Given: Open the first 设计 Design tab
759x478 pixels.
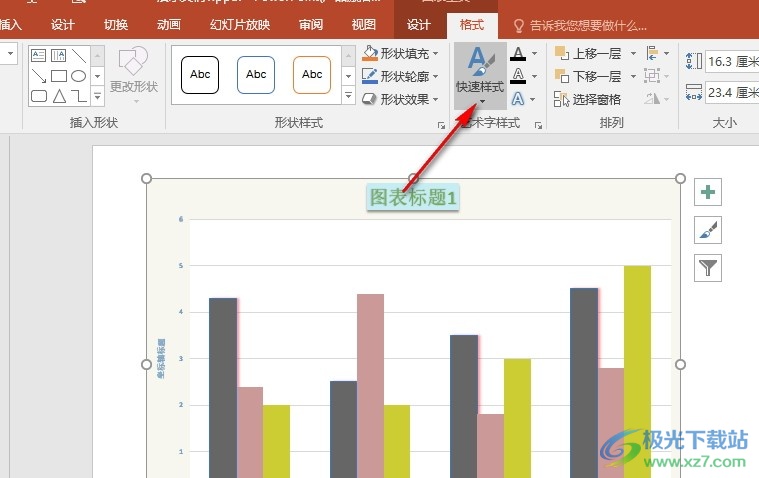Looking at the screenshot, I should 62,24.
